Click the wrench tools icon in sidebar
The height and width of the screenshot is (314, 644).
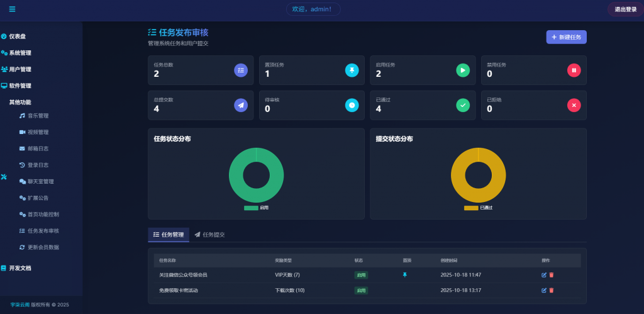4,177
